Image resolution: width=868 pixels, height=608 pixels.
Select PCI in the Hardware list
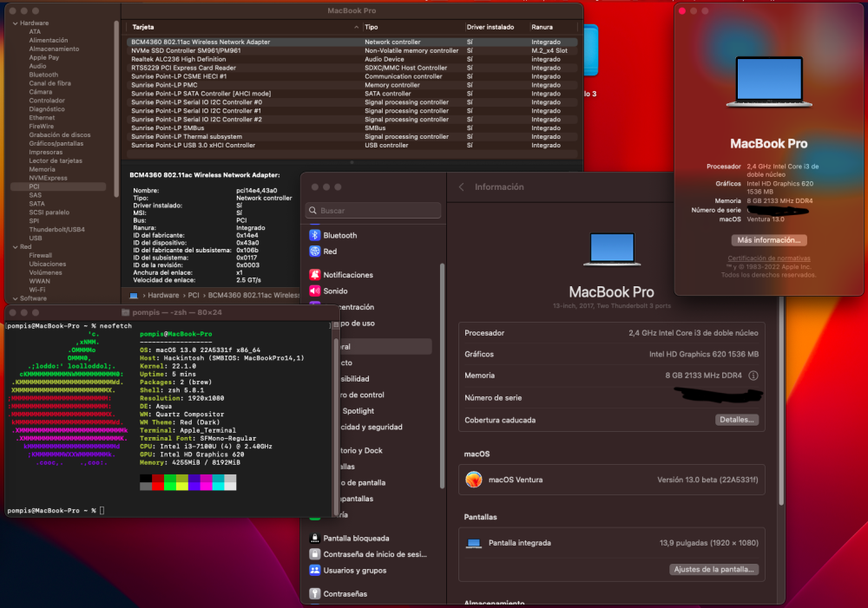pyautogui.click(x=58, y=186)
